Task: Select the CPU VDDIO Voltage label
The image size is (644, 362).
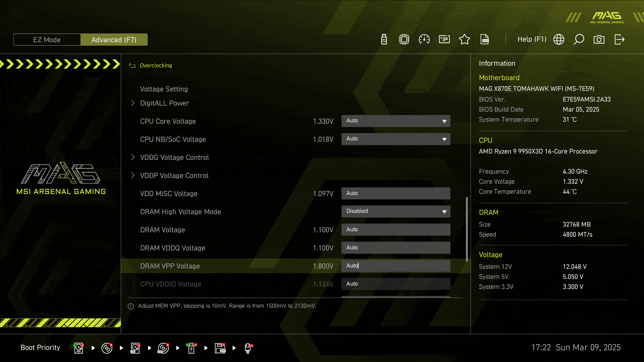Action: point(170,284)
